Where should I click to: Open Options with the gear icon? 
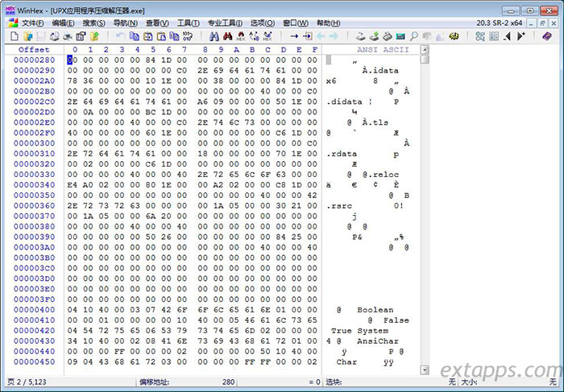click(x=454, y=36)
